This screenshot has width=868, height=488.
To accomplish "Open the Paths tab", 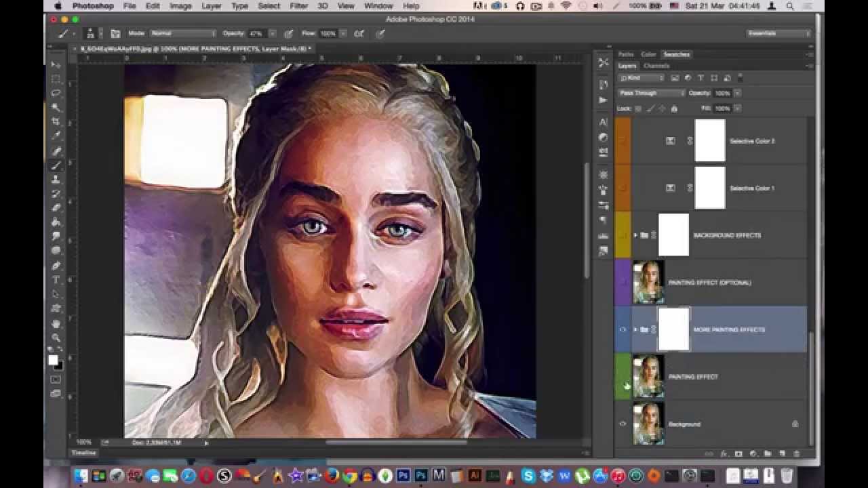I will 626,54.
